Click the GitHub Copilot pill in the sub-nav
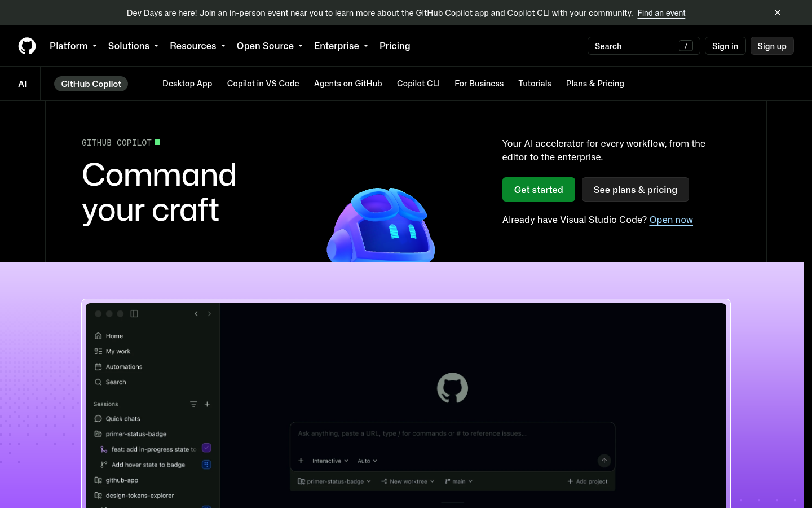812x508 pixels. click(x=91, y=84)
